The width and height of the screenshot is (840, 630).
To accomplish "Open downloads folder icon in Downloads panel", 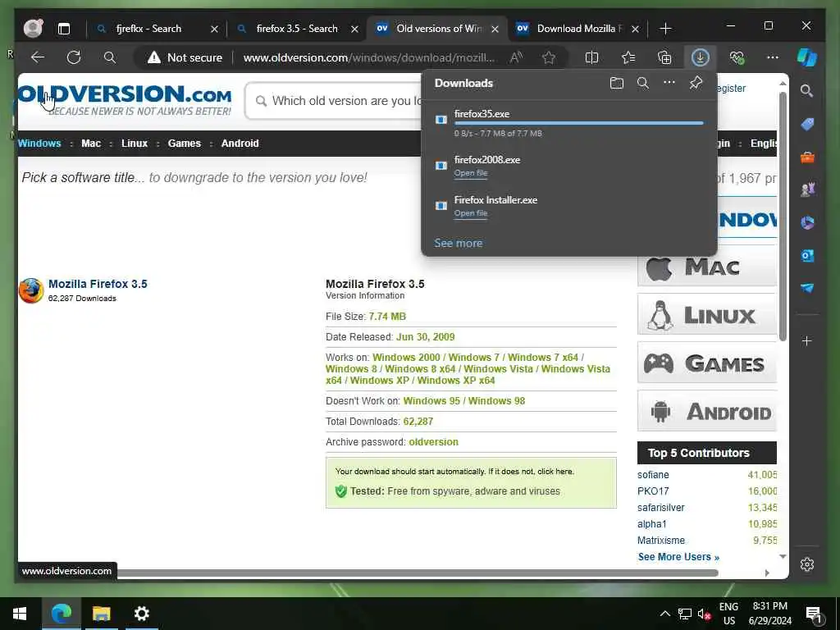I will 617,83.
